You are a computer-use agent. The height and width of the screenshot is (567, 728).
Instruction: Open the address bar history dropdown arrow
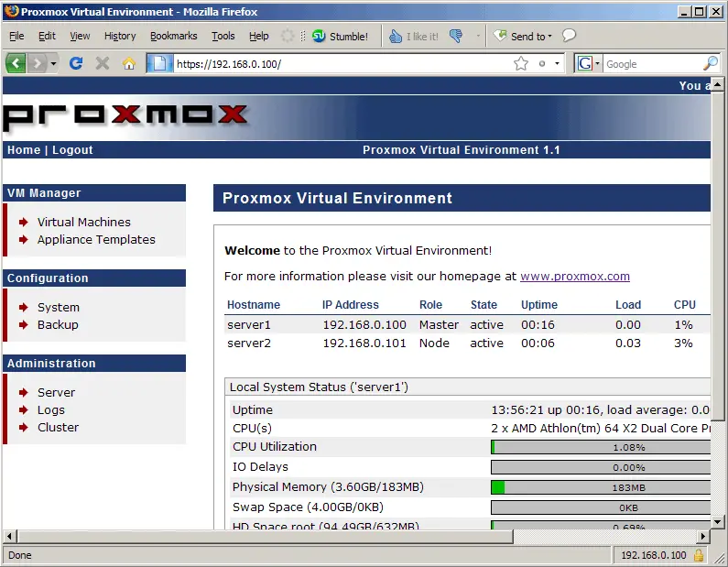(x=557, y=63)
